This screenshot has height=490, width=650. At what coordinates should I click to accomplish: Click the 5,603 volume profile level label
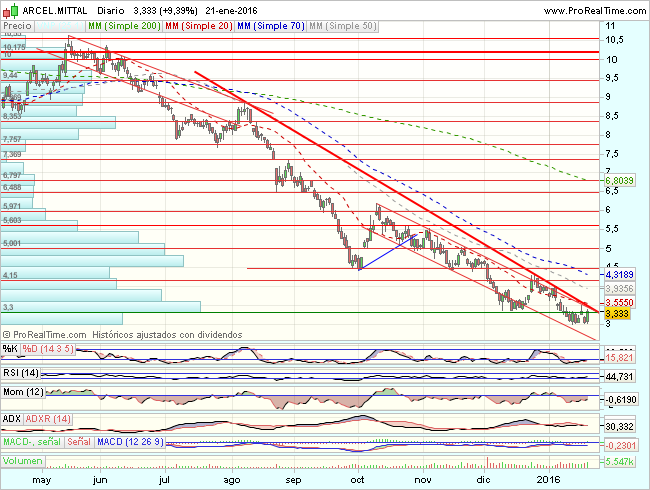click(x=12, y=221)
